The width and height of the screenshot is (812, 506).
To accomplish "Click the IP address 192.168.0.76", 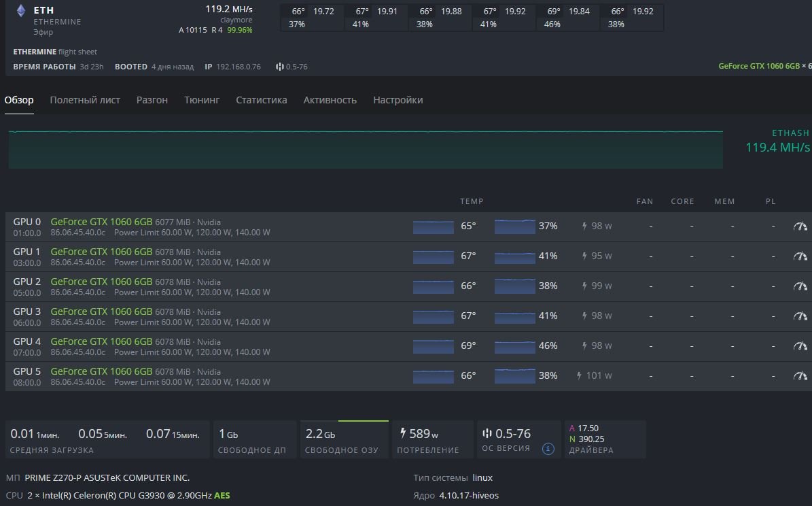I will tap(239, 67).
